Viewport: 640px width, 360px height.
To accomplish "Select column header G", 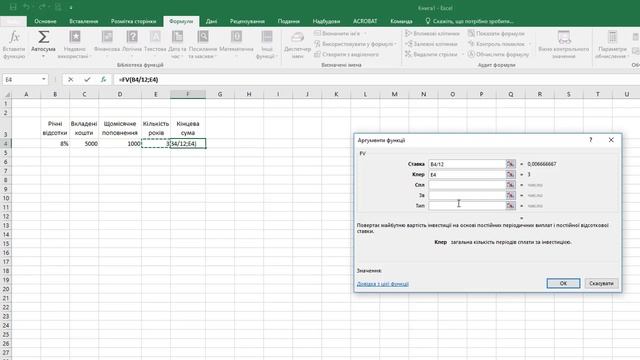I will point(220,94).
